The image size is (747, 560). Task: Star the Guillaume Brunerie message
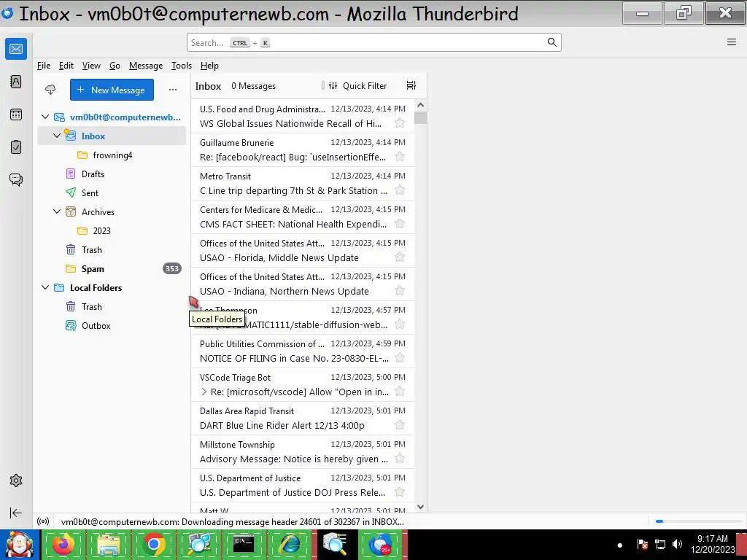point(400,157)
